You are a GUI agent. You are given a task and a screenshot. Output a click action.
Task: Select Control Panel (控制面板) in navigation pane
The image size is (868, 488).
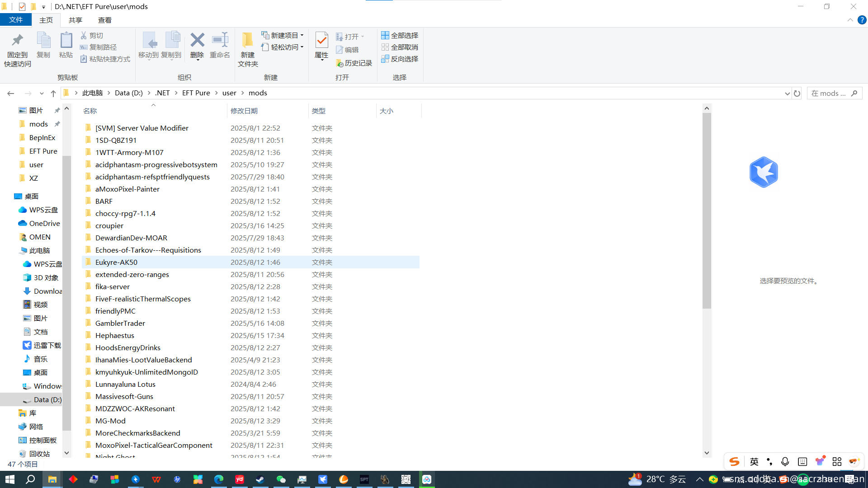(38, 440)
